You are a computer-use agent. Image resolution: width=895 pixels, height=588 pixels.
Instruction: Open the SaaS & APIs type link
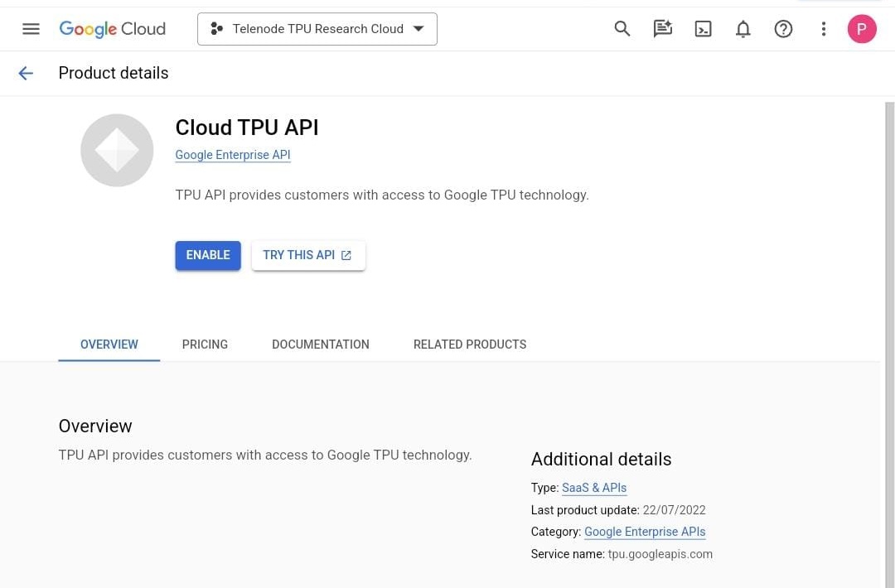point(594,488)
